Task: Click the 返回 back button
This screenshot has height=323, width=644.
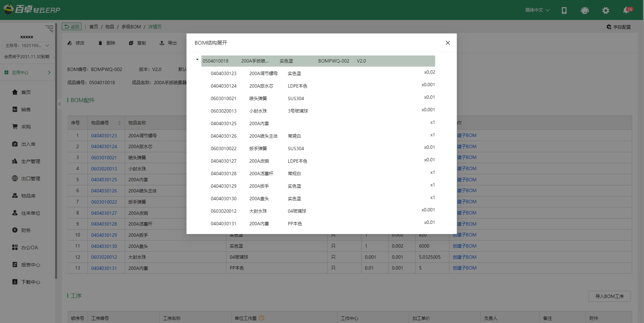Action: 72,27
